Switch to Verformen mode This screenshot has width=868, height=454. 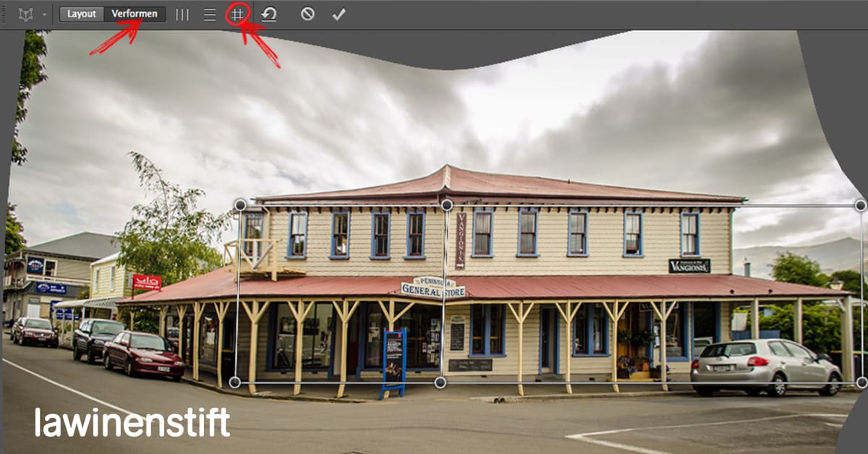tap(135, 14)
